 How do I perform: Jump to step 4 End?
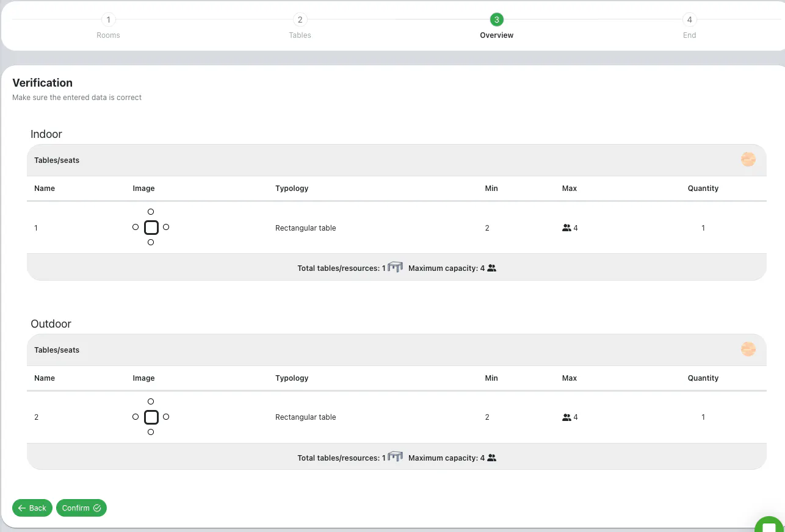689,20
